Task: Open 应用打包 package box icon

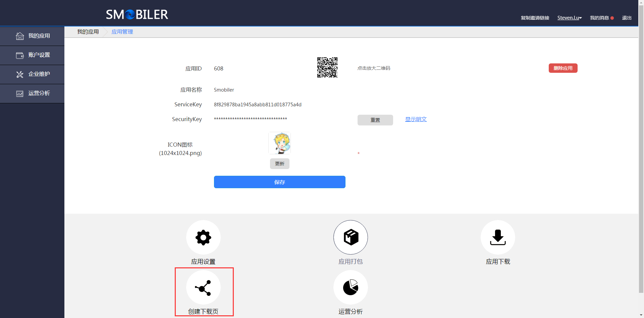Action: click(x=351, y=237)
